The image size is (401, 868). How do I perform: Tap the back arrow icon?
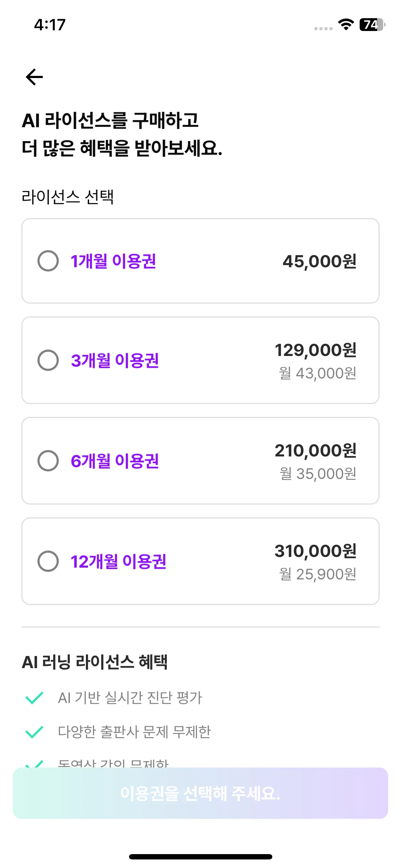click(x=34, y=77)
